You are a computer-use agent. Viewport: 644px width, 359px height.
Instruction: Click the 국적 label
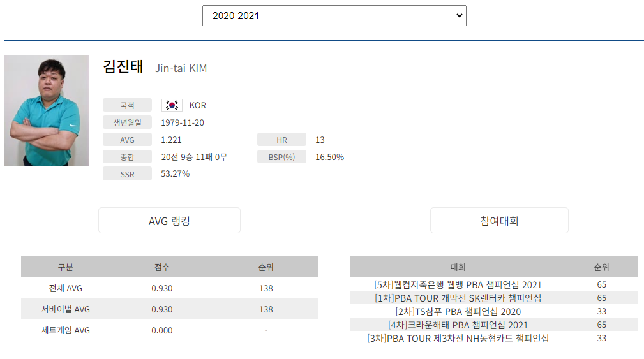click(x=127, y=105)
